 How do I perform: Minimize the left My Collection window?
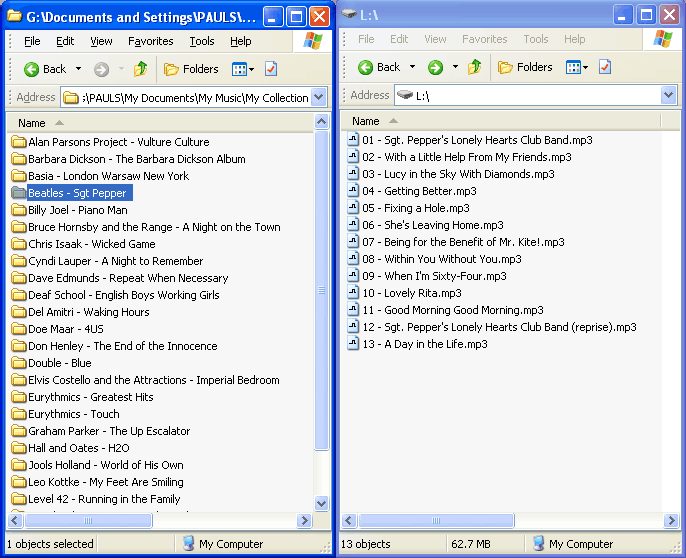273,17
